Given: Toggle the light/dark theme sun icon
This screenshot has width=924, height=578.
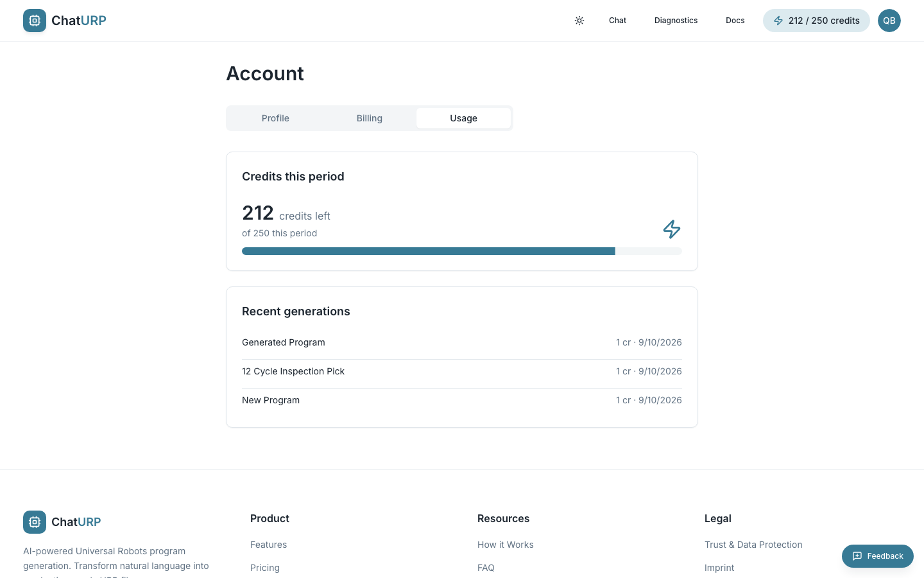Looking at the screenshot, I should pos(579,21).
